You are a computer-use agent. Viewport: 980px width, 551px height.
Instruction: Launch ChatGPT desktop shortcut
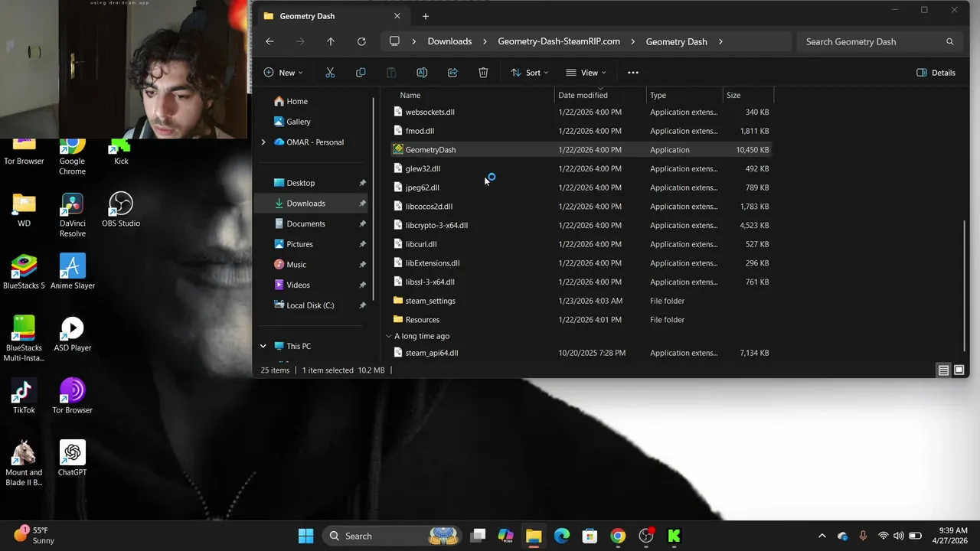click(x=72, y=458)
